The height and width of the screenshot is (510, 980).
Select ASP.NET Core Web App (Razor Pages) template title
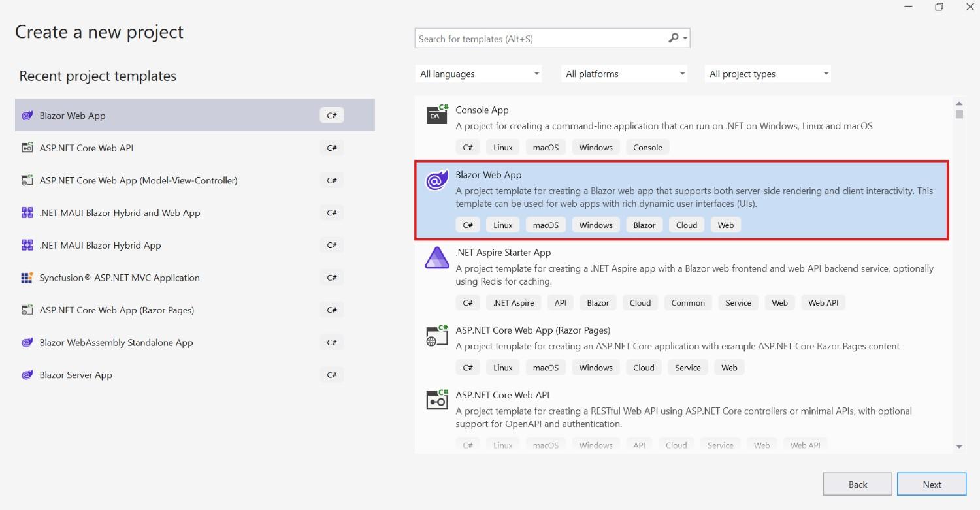[x=532, y=330]
